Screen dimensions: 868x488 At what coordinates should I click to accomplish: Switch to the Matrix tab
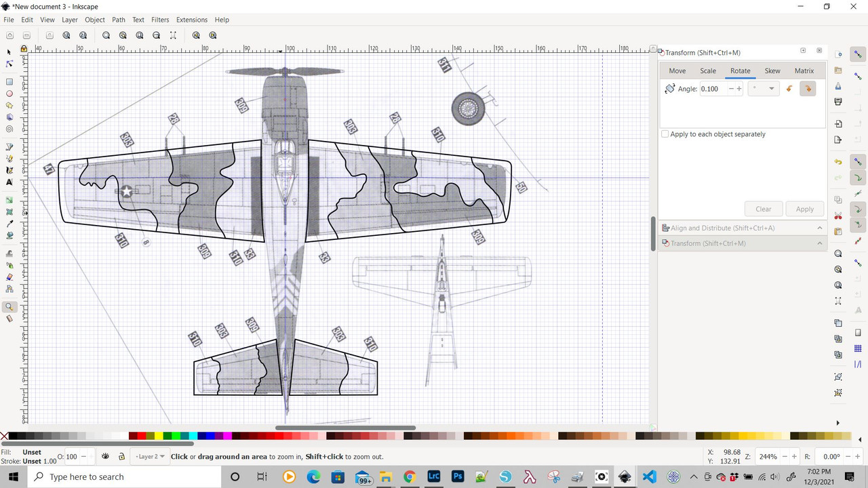pos(804,70)
